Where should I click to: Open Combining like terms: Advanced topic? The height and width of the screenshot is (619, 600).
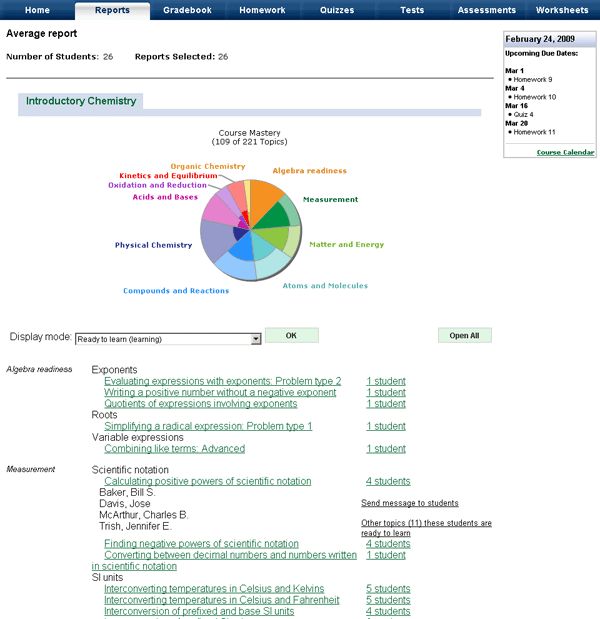click(174, 449)
